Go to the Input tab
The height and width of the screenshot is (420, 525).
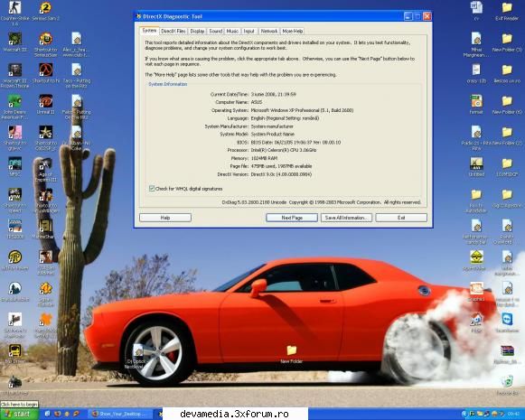[248, 31]
